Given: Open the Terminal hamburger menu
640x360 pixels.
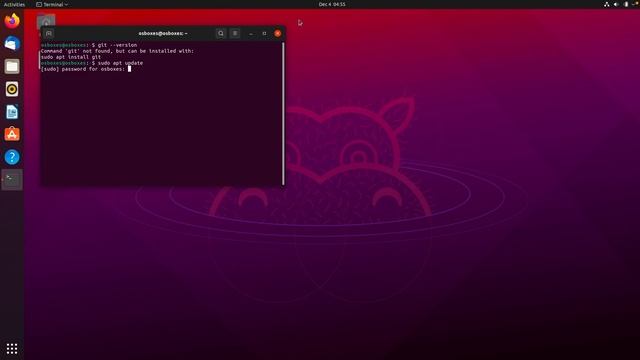Looking at the screenshot, I should click(x=235, y=33).
